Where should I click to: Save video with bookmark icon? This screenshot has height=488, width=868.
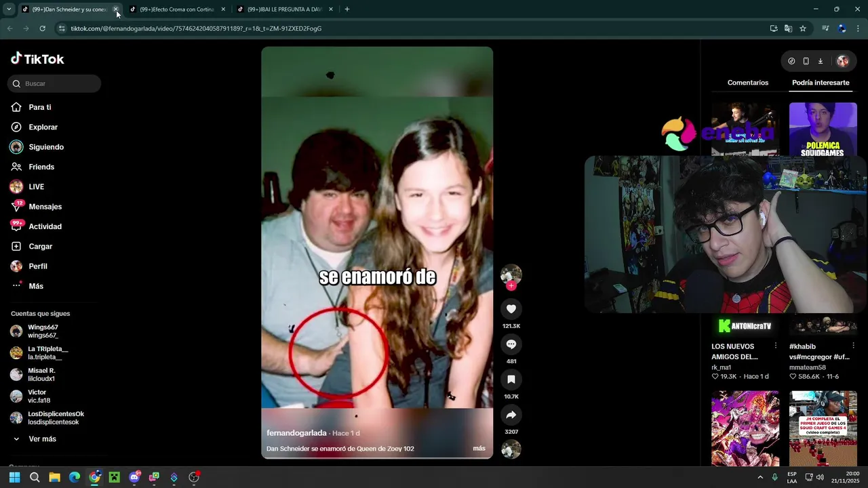[511, 380]
